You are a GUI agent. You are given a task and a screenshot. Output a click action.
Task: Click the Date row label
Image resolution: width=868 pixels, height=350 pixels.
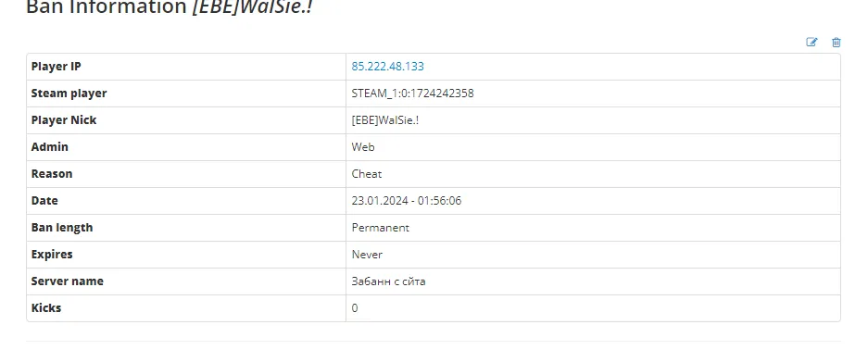point(44,201)
